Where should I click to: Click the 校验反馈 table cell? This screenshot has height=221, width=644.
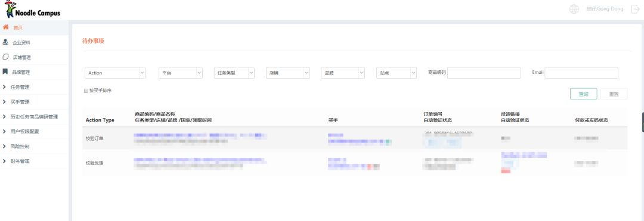(94, 163)
